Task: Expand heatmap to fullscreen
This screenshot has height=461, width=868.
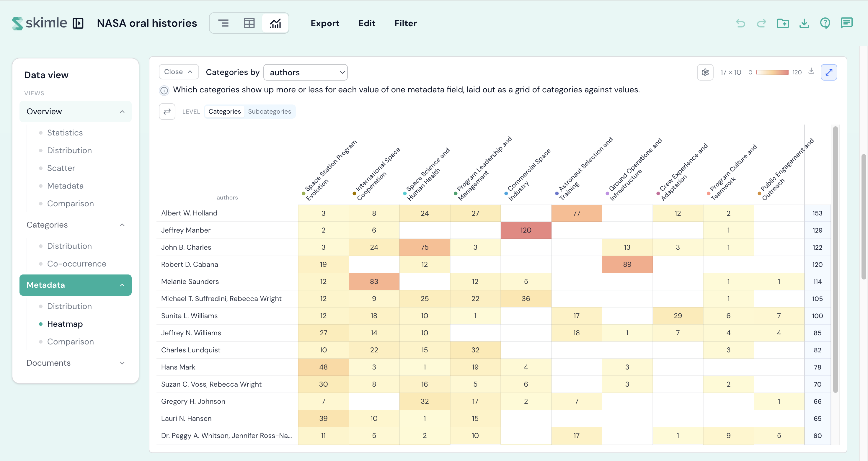Action: point(829,72)
